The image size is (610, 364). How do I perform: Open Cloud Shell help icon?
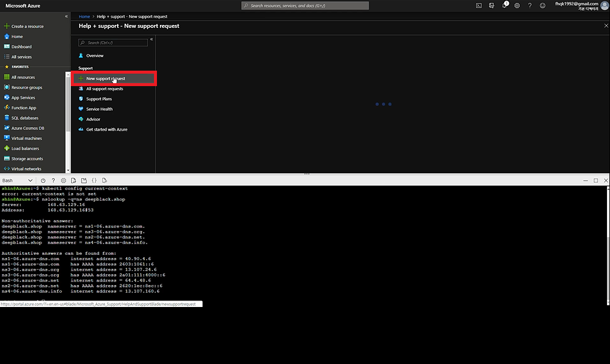tap(54, 181)
